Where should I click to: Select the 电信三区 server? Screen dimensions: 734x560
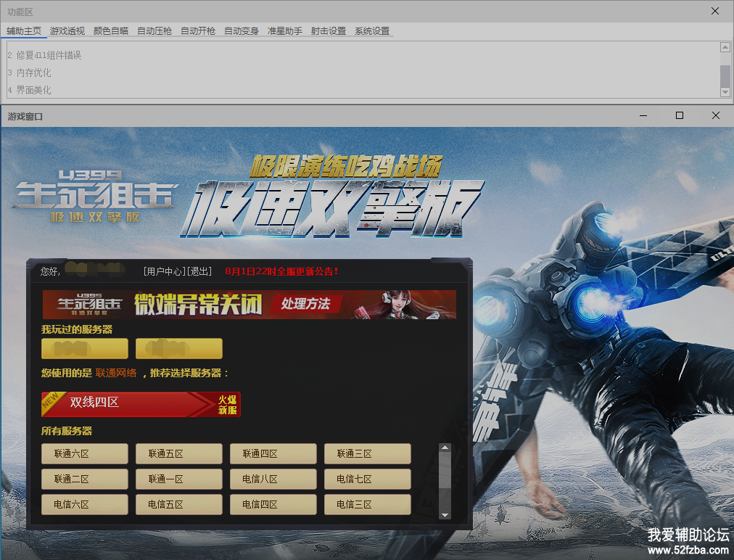pos(368,504)
